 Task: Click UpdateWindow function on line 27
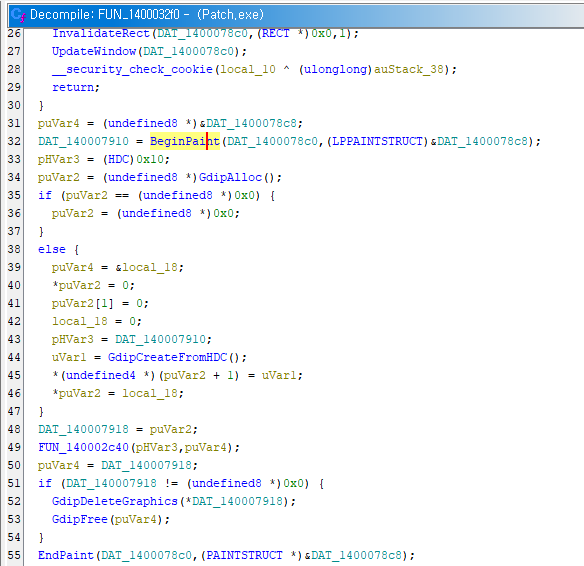click(94, 51)
